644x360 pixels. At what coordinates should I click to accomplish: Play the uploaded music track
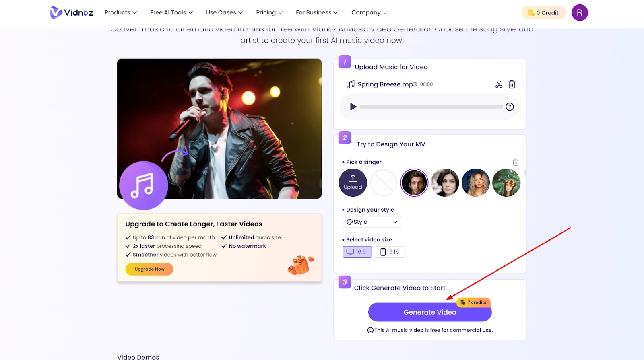click(353, 107)
